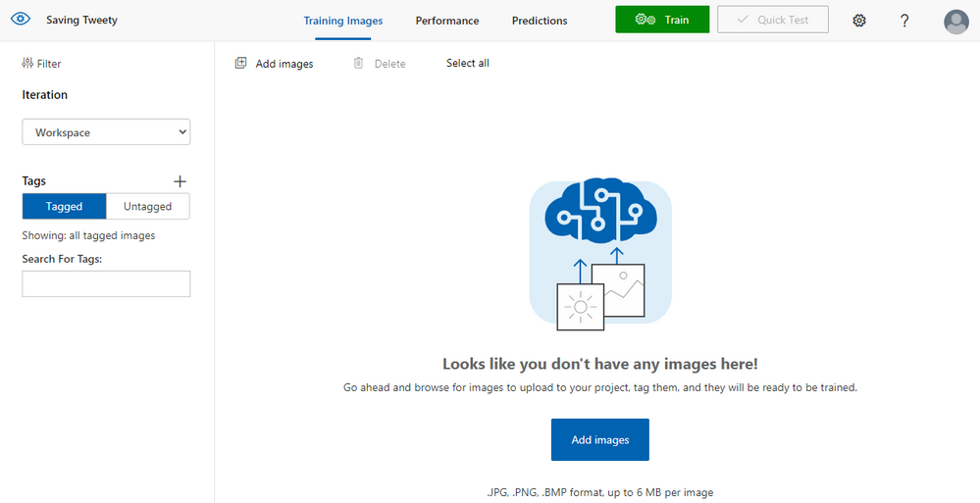Open the Saving Tweety project name

click(x=81, y=20)
